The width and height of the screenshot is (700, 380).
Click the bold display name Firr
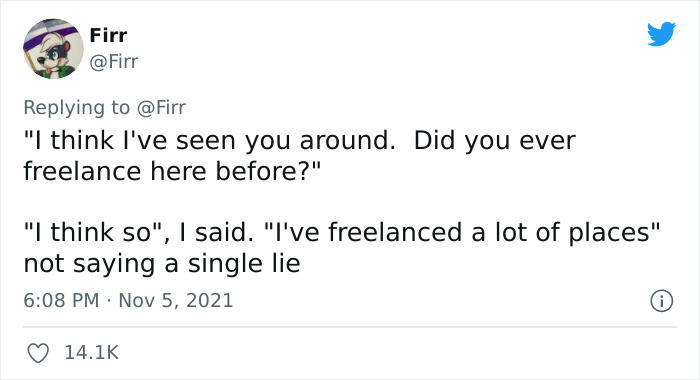tap(108, 35)
